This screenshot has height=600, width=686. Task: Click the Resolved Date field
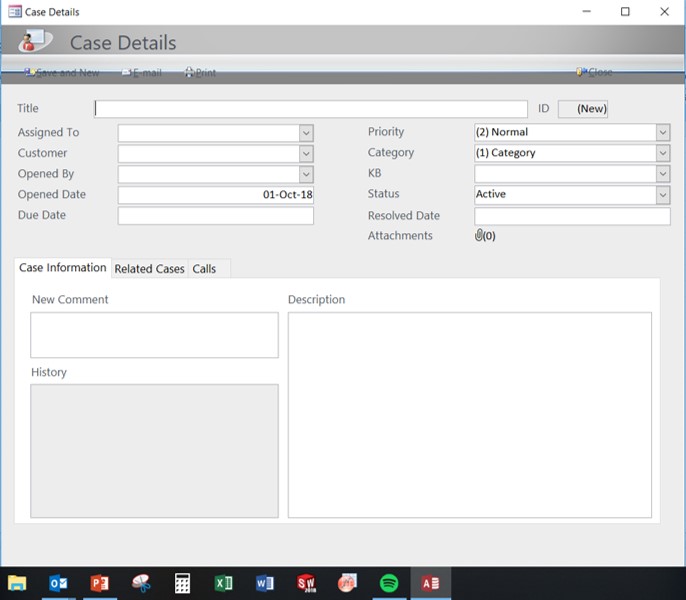572,216
